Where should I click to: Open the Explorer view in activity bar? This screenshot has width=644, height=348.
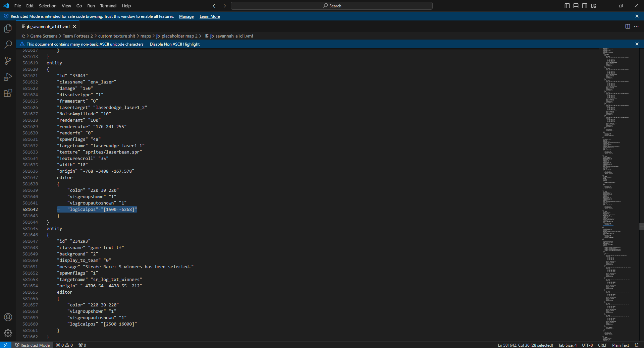tap(8, 28)
